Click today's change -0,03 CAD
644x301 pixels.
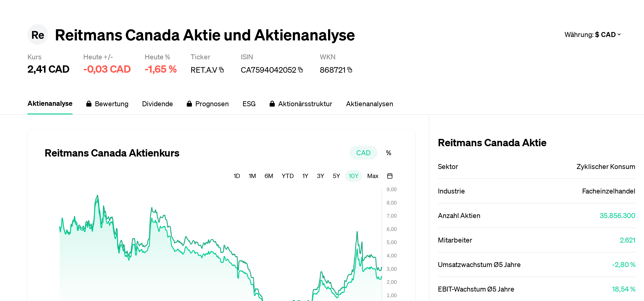[107, 69]
